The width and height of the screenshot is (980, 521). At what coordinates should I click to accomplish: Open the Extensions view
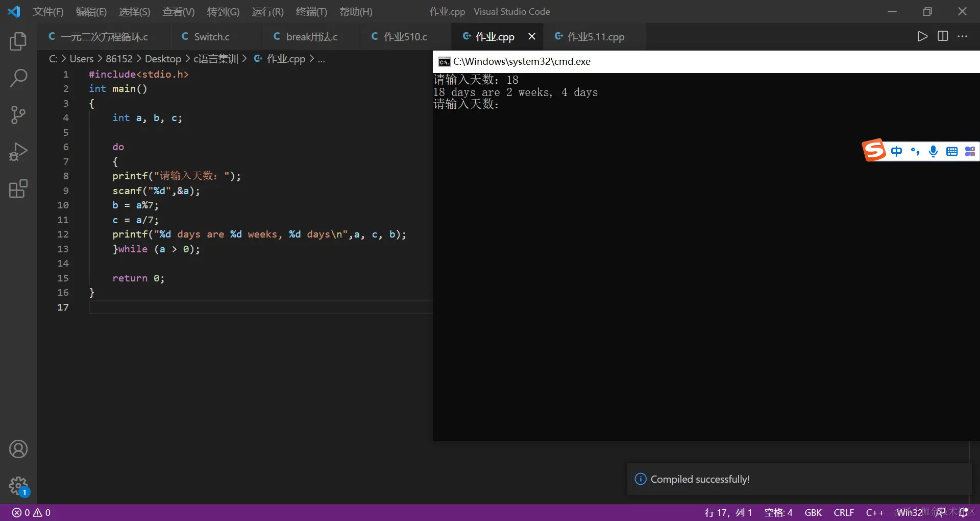18,188
